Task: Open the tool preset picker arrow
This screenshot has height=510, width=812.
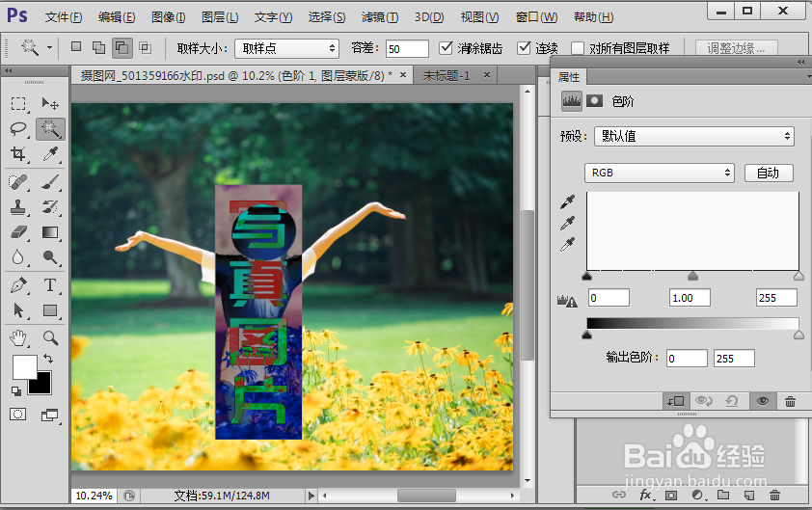Action: (50, 47)
